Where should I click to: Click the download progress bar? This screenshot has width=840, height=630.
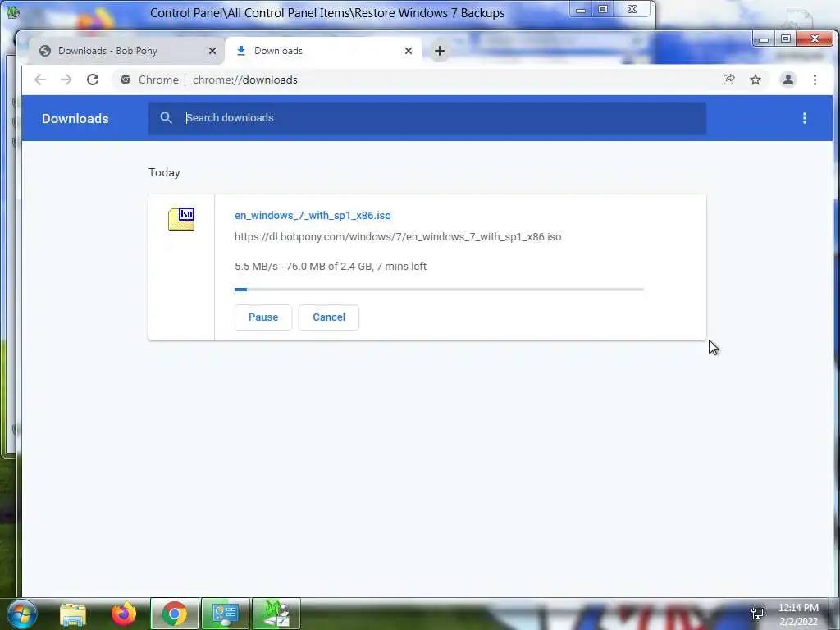[439, 290]
